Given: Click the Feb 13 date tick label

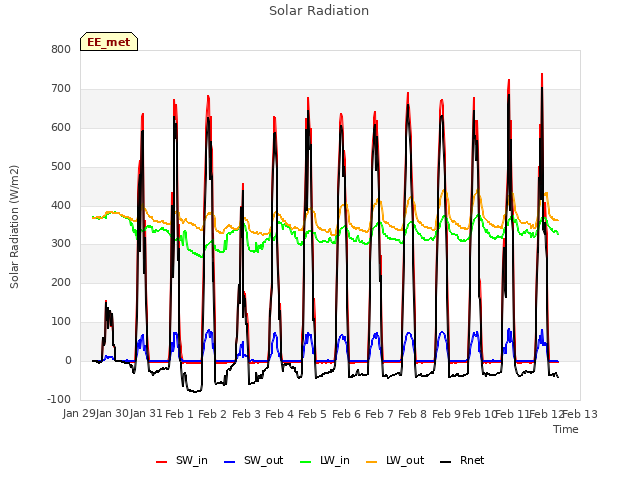Looking at the screenshot, I should (x=580, y=414).
